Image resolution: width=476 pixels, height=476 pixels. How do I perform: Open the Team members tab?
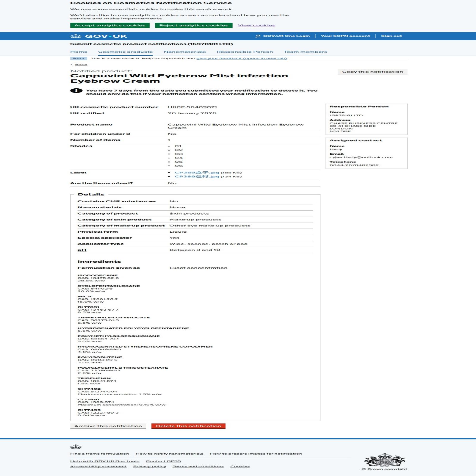[x=305, y=52]
